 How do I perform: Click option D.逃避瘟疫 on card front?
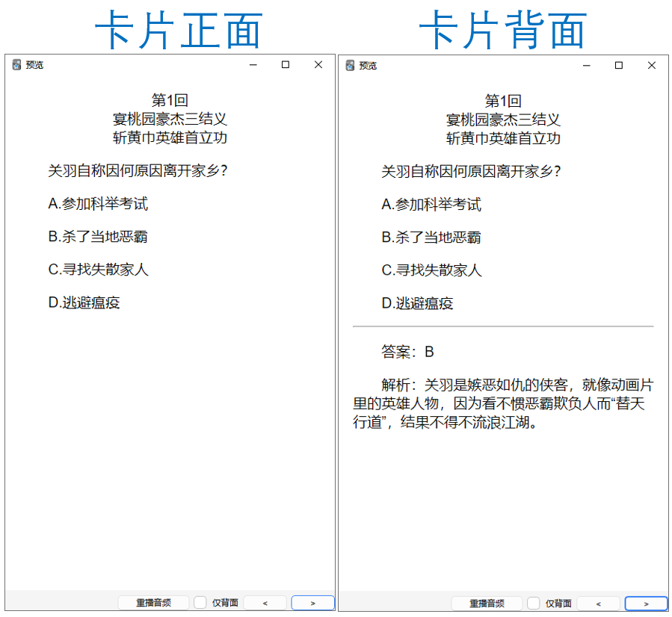[x=84, y=303]
